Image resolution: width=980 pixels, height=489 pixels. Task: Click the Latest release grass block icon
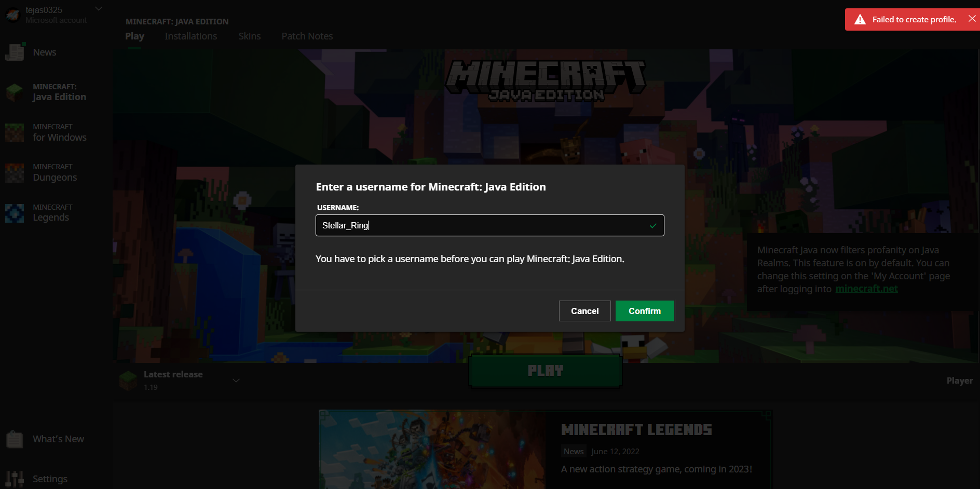pos(128,381)
